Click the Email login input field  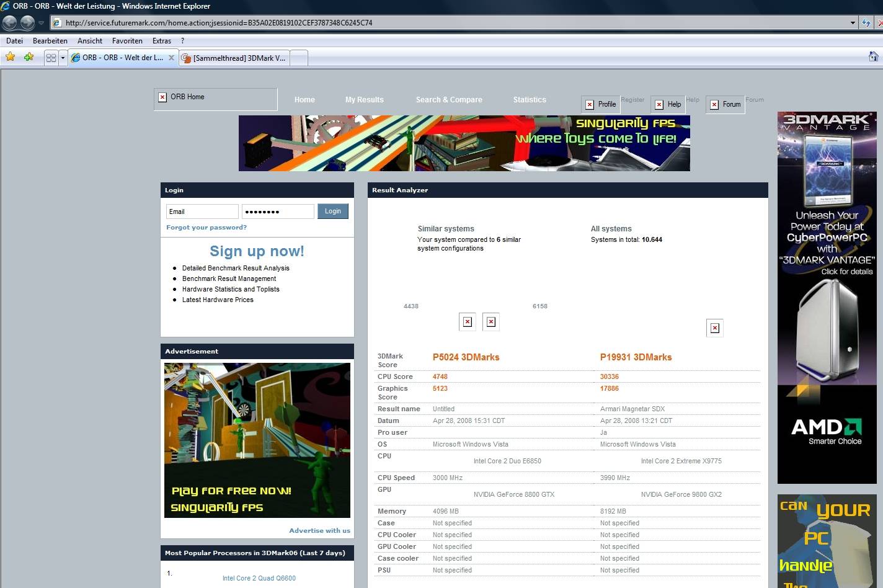pyautogui.click(x=202, y=212)
